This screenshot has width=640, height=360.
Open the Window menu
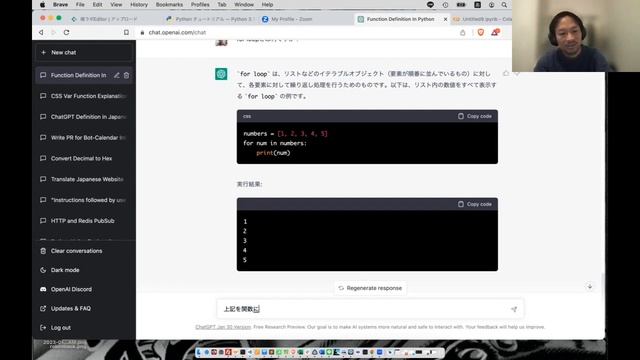244,5
